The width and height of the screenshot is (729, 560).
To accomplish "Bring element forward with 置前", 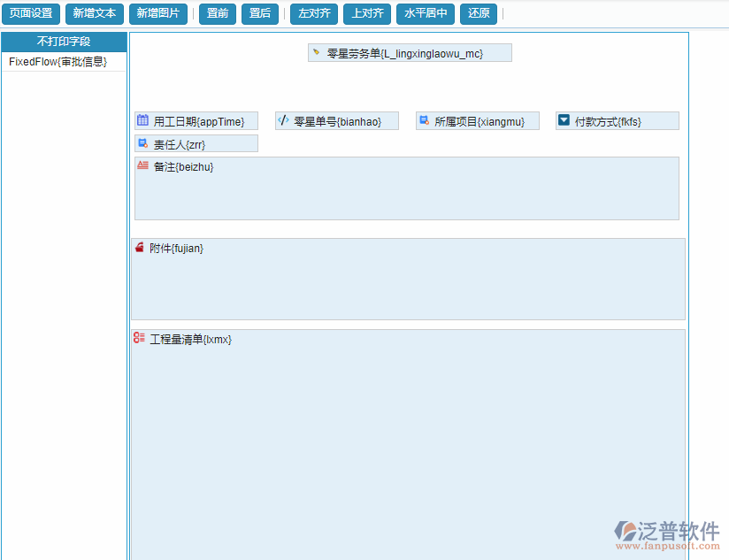I will [218, 13].
